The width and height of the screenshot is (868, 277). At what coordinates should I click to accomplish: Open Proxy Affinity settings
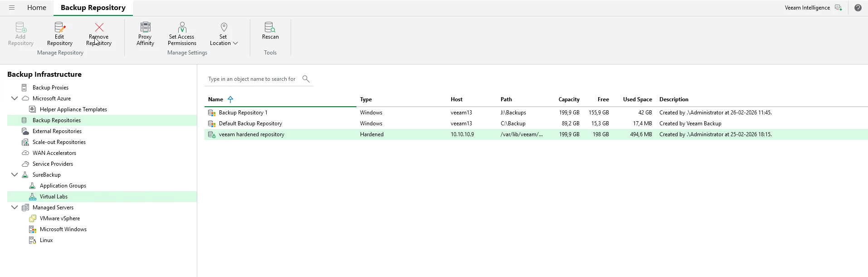[x=145, y=34]
